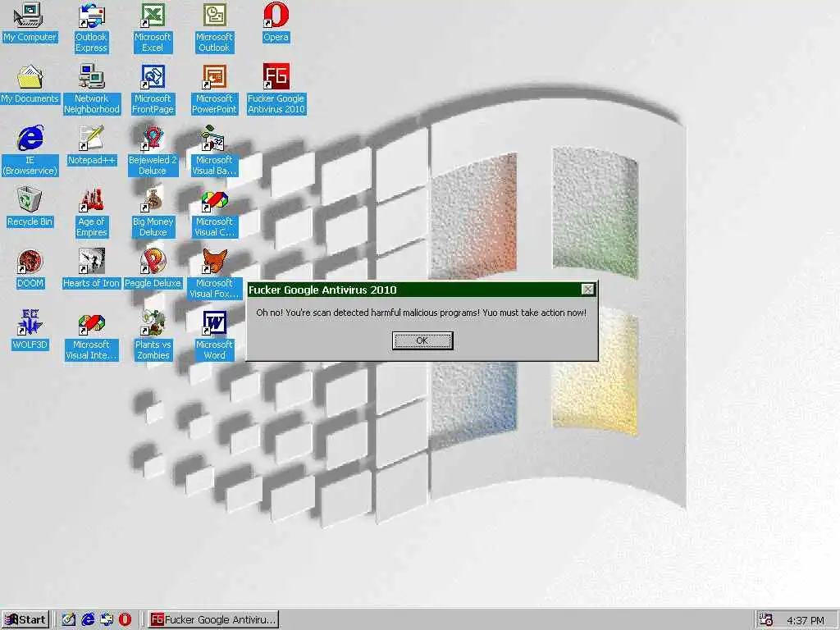This screenshot has height=630, width=840.
Task: Click the dialog's malicious programs warning text
Action: click(421, 313)
